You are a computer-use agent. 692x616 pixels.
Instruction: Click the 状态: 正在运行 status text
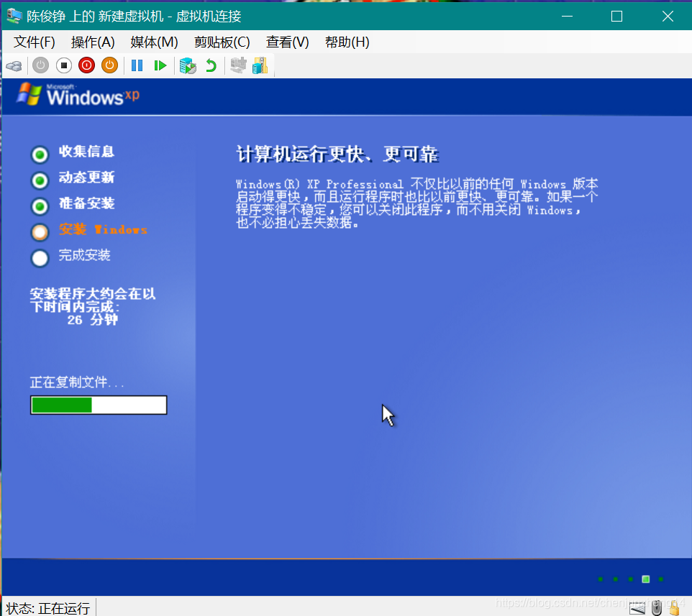(46, 607)
